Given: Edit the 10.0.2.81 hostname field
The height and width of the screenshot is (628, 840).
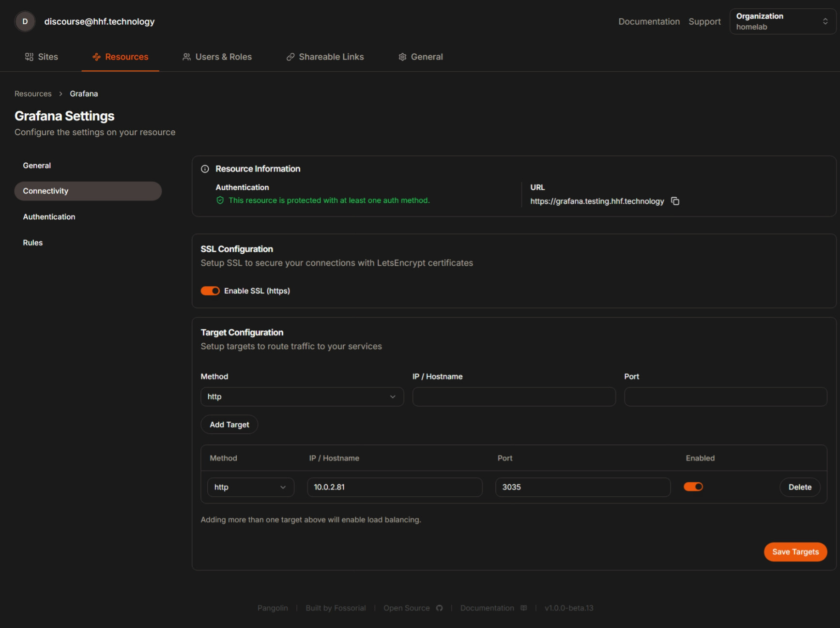Looking at the screenshot, I should coord(395,487).
